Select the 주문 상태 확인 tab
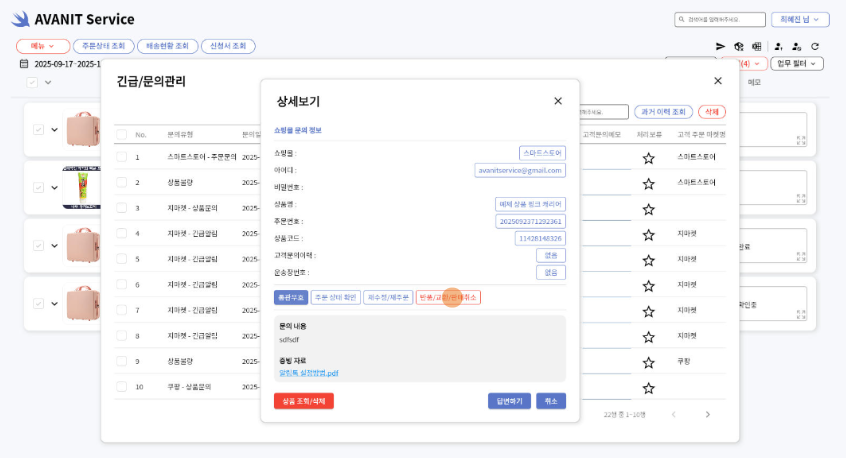The image size is (846, 458). coord(336,298)
